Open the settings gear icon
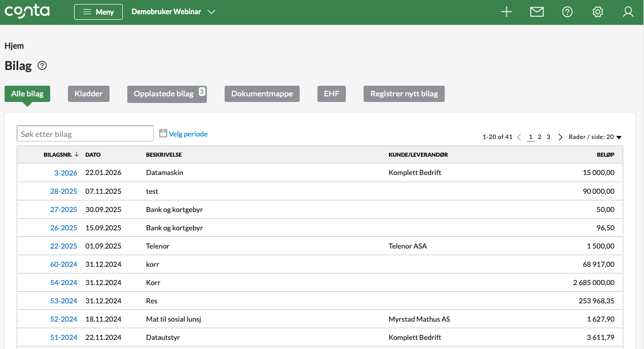644x349 pixels. coord(598,12)
